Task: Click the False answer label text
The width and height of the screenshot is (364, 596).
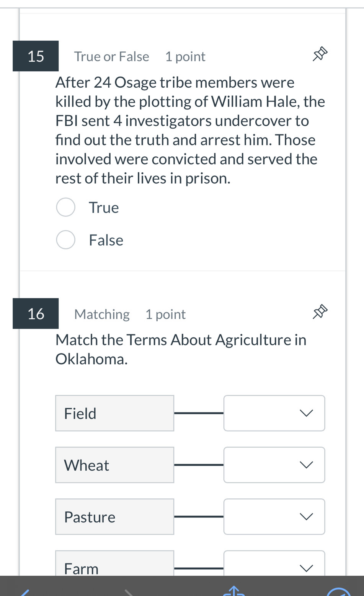Action: point(106,240)
